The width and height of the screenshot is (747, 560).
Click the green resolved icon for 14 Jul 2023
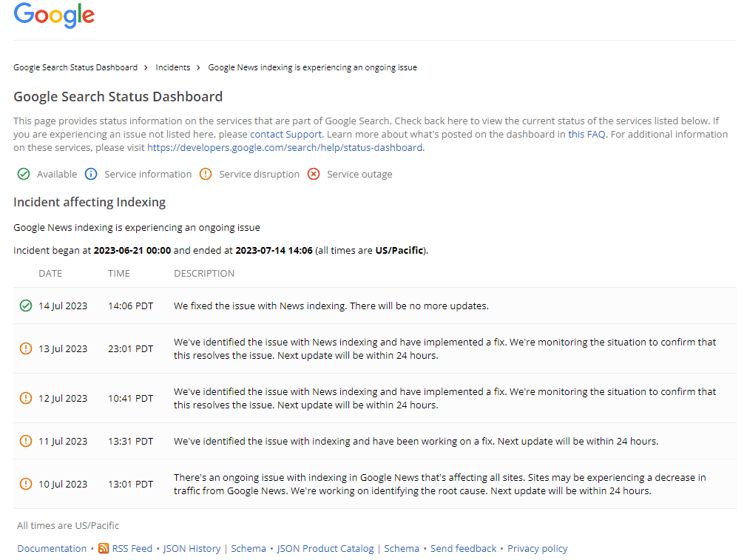point(26,306)
